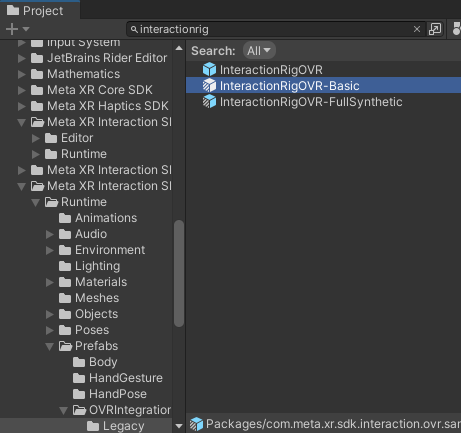Expand the Meta XR Core SDK folder

pyautogui.click(x=22, y=90)
